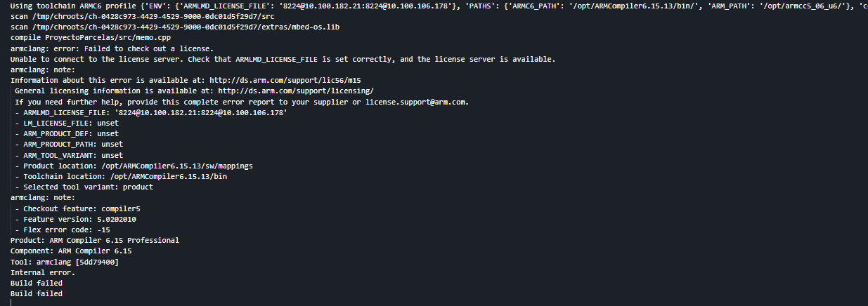Click the first "Build failed" line
868x306 pixels.
(37, 283)
